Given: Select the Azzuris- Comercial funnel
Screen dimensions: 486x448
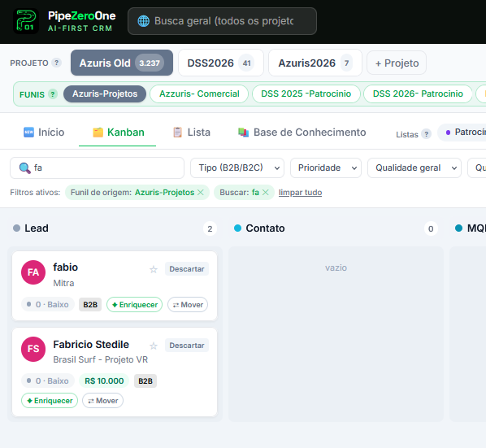Looking at the screenshot, I should (x=199, y=94).
